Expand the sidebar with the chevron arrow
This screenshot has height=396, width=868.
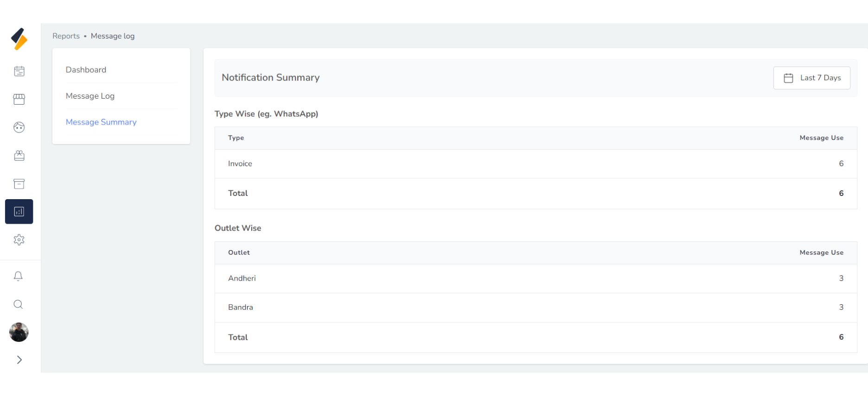pyautogui.click(x=19, y=360)
